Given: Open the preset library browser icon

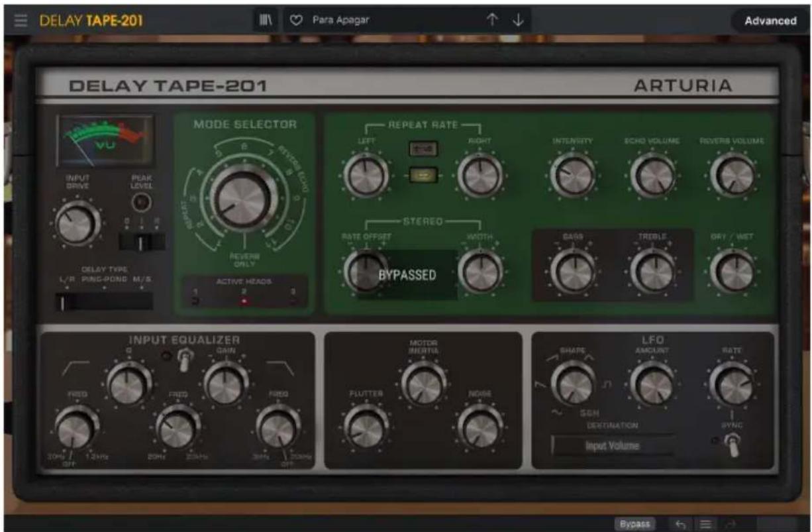Looking at the screenshot, I should (x=266, y=21).
